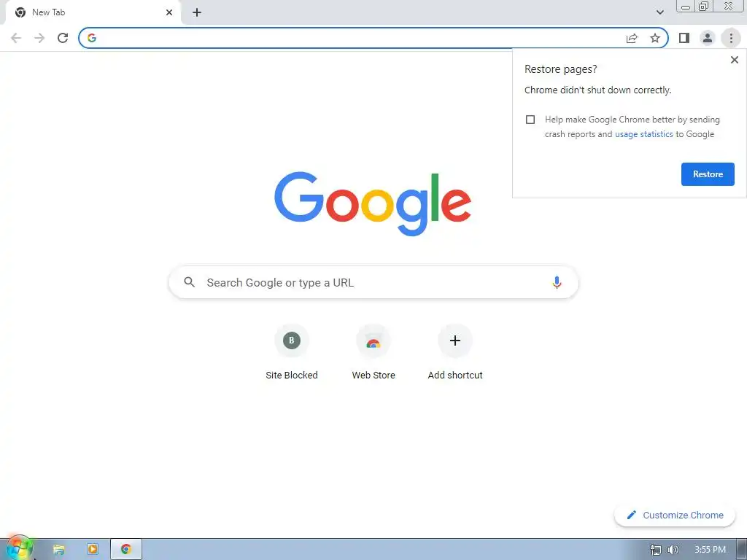747x560 pixels.
Task: Focus the Search Google or type a URL box
Action: pyautogui.click(x=373, y=282)
